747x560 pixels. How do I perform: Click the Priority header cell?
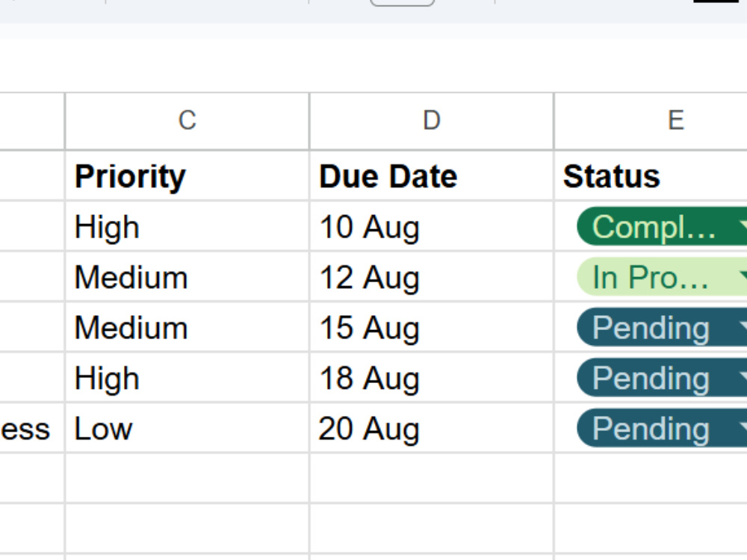187,176
